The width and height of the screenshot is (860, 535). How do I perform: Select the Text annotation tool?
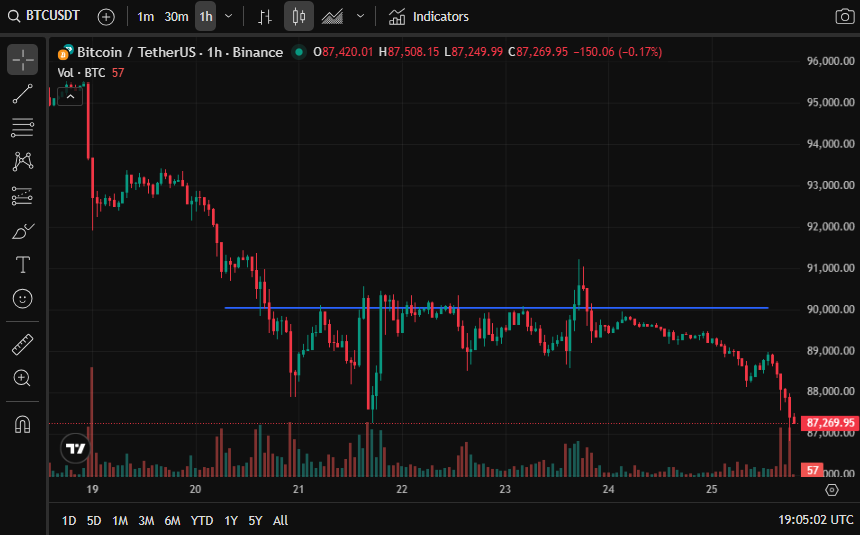(22, 264)
